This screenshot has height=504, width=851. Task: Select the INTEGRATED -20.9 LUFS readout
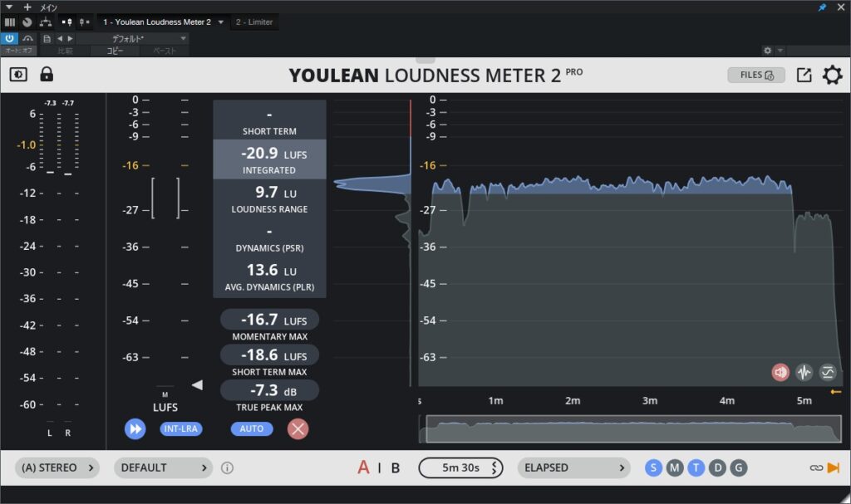pyautogui.click(x=270, y=159)
